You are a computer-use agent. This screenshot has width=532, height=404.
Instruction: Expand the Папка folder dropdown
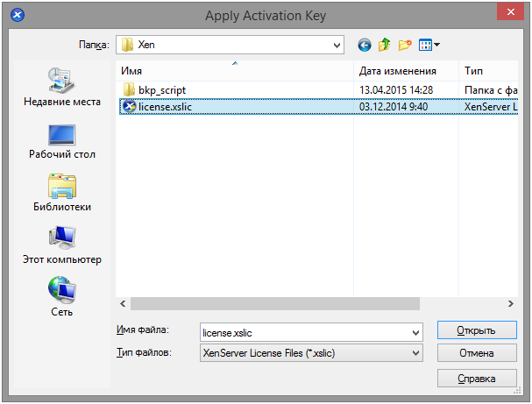[x=337, y=45]
